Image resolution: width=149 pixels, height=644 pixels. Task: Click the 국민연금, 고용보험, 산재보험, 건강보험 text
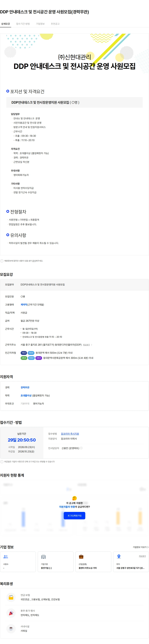coord(40,600)
